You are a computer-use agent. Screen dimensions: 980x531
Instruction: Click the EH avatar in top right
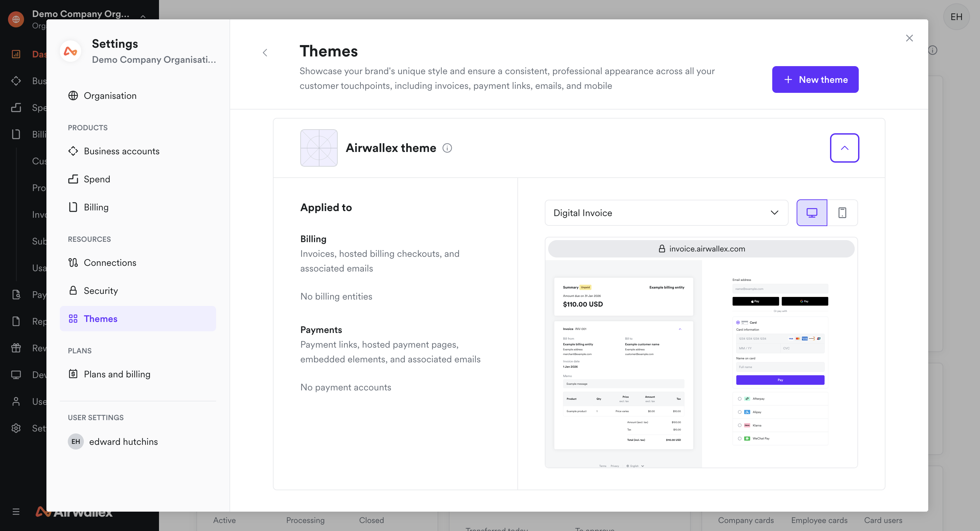coord(956,17)
